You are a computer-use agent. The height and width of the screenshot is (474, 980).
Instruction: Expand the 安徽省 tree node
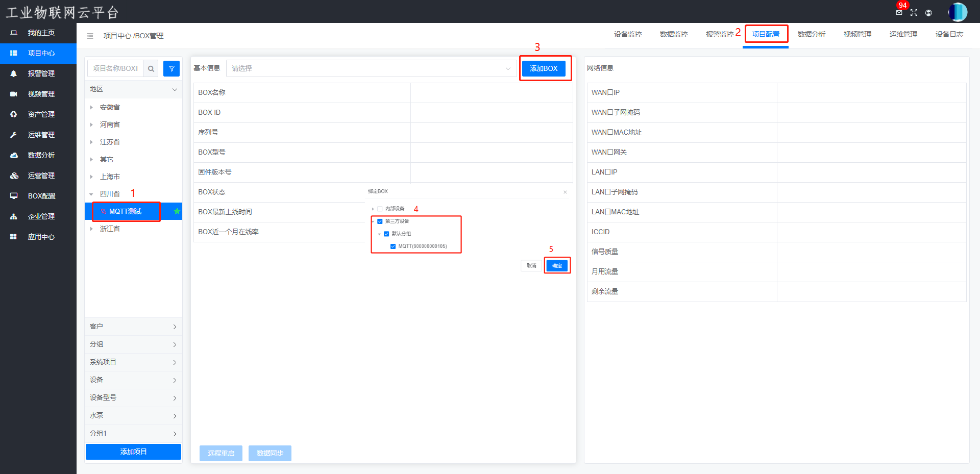coord(91,107)
